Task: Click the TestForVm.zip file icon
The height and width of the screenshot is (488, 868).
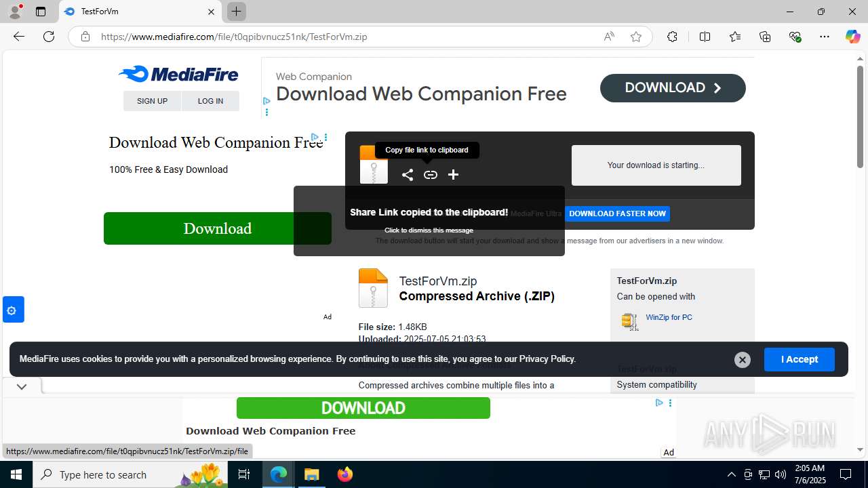Action: tap(373, 288)
